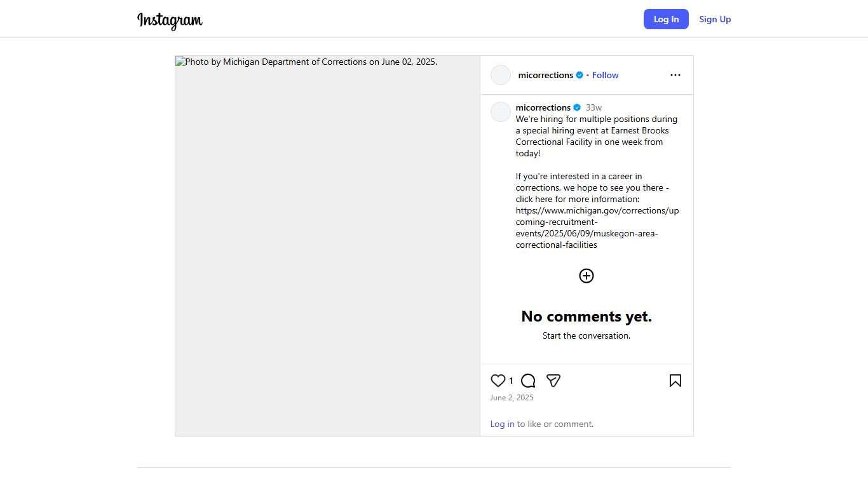The width and height of the screenshot is (868, 488).
Task: Click the Instagram logo
Action: pyautogui.click(x=170, y=20)
